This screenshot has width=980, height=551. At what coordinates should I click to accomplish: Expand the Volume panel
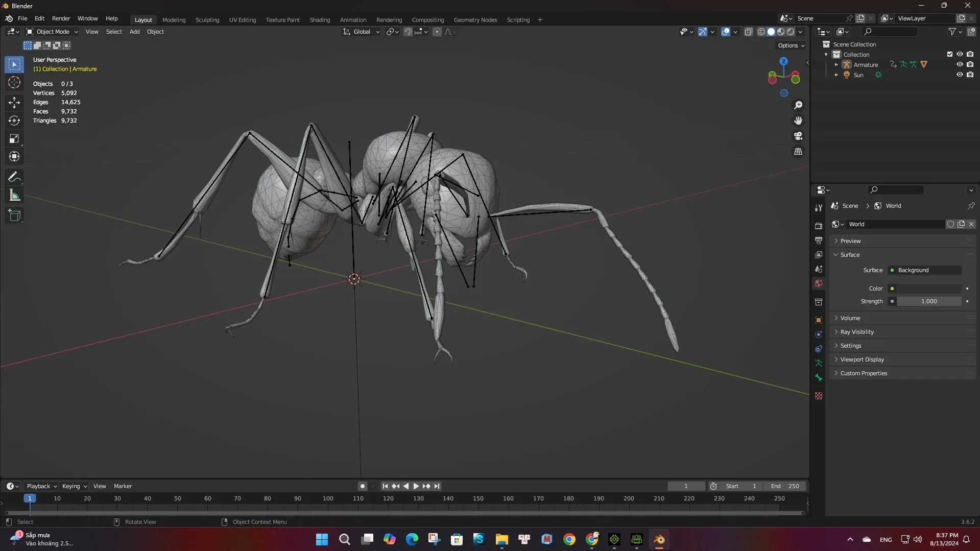click(x=850, y=318)
